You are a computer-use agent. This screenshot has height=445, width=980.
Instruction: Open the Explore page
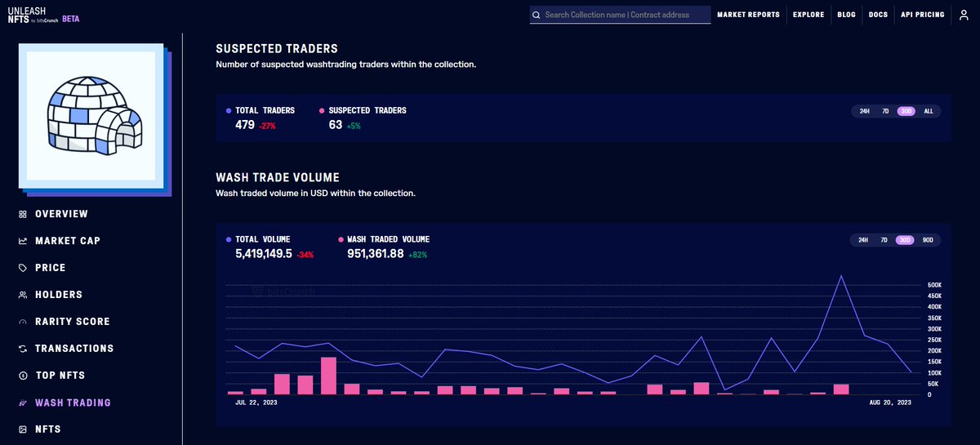pyautogui.click(x=808, y=15)
